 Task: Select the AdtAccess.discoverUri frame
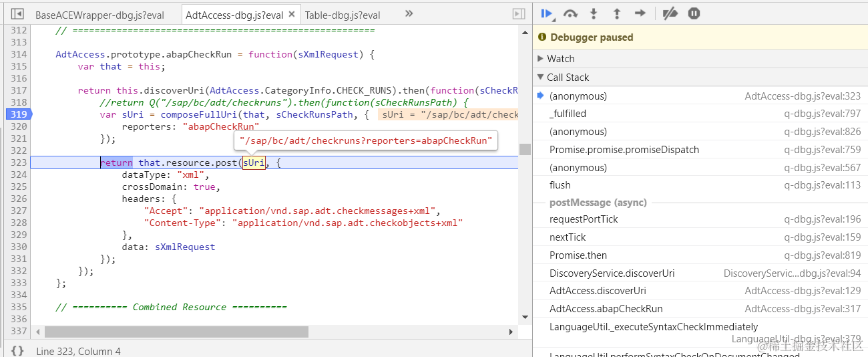pos(699,291)
